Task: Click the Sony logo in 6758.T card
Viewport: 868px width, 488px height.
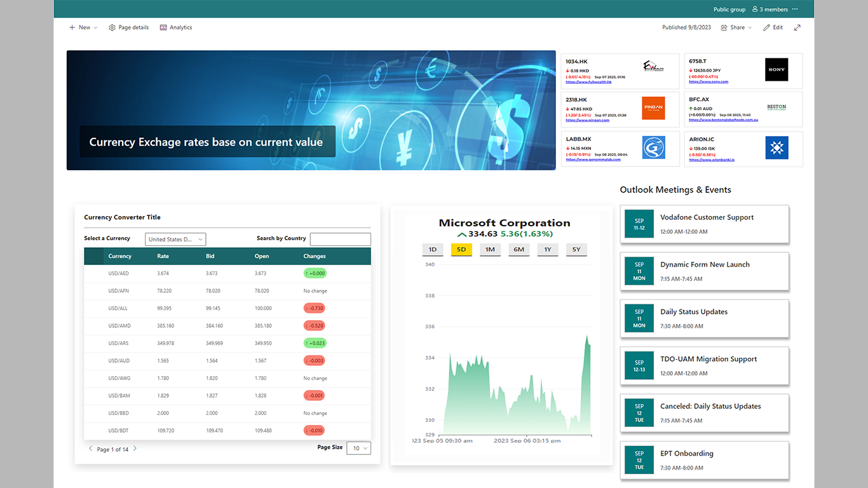Action: point(776,69)
